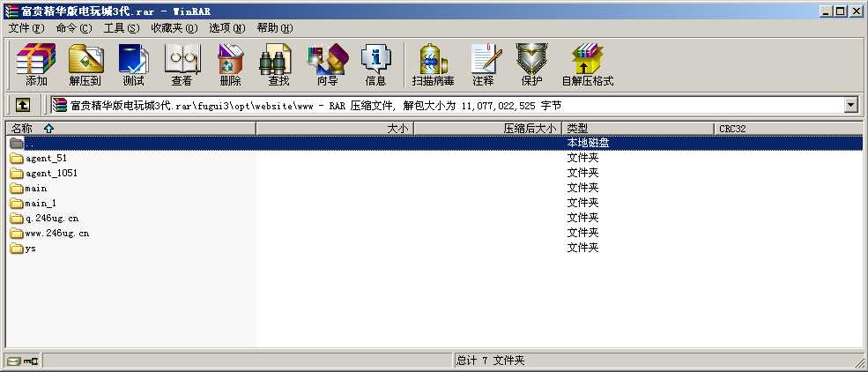868x372 pixels.
Task: Select the ys folder name
Action: pos(31,248)
